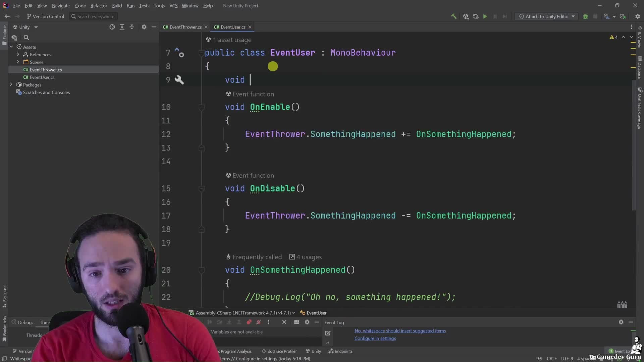This screenshot has height=362, width=644.
Task: Expand the References folder in tree
Action: 18,54
